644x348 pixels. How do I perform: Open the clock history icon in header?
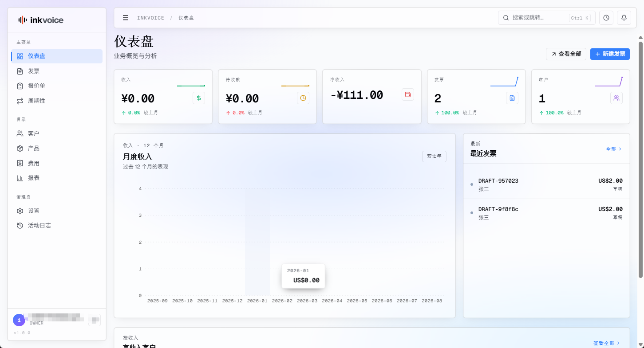(x=606, y=18)
